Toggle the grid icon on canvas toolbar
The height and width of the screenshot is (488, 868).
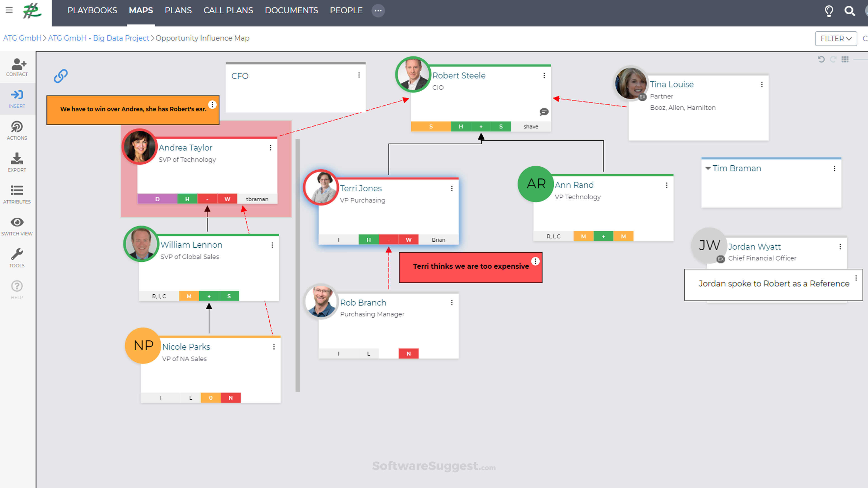845,59
